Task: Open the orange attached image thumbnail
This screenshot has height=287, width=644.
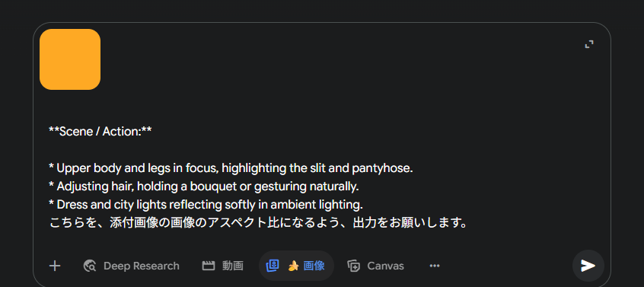Action: [x=70, y=59]
